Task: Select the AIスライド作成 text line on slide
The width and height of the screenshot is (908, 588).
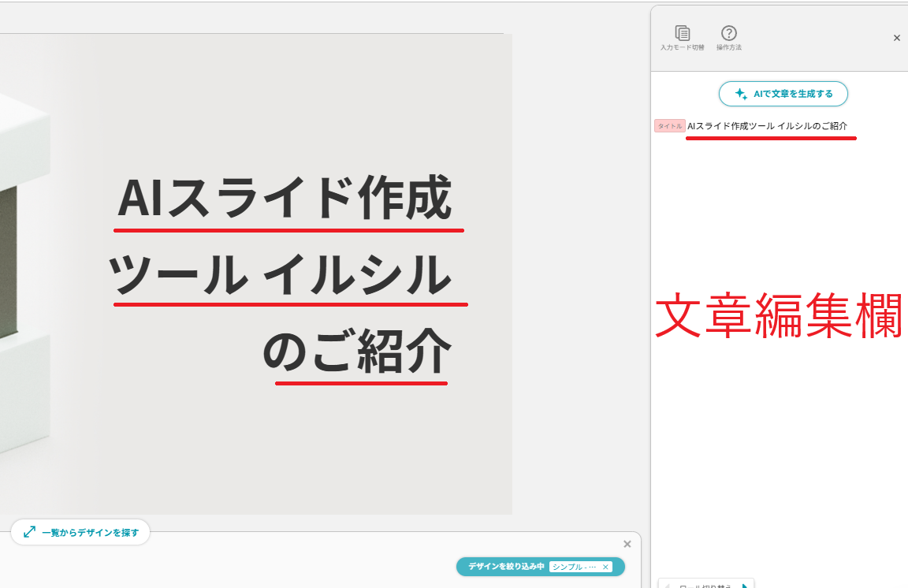Action: 285,198
